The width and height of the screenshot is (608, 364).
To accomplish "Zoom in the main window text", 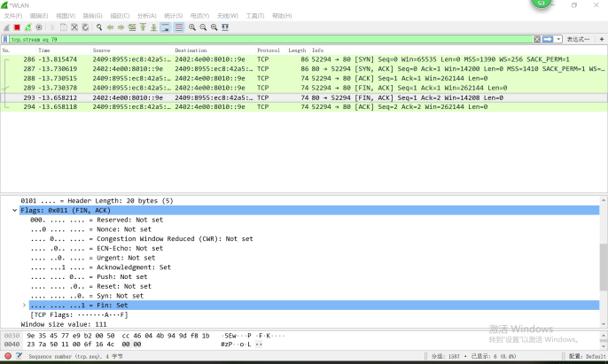I will (x=192, y=27).
